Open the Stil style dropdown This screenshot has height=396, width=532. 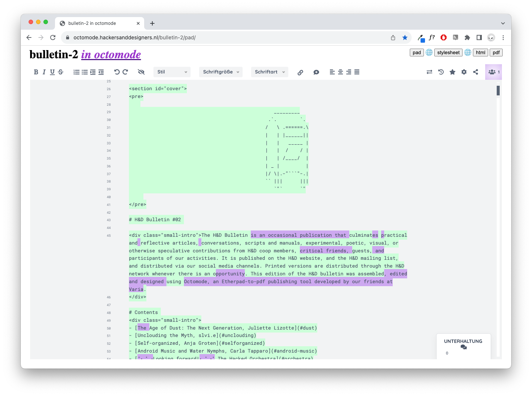coord(172,72)
